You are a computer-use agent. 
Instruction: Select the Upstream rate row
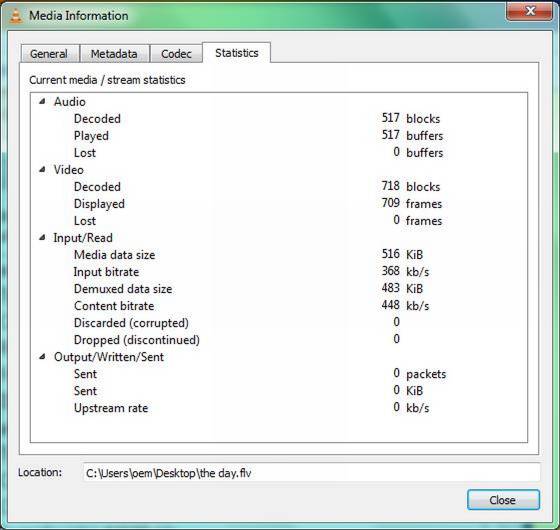(x=279, y=408)
